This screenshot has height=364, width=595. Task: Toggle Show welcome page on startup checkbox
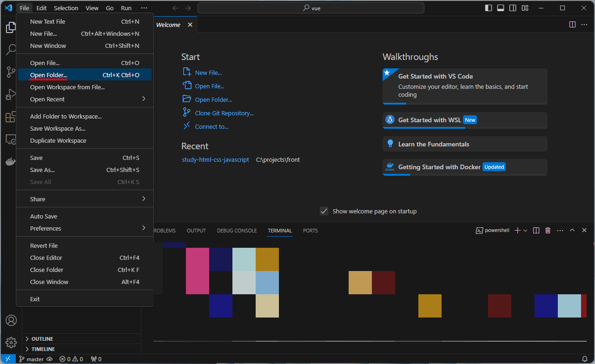pyautogui.click(x=324, y=211)
